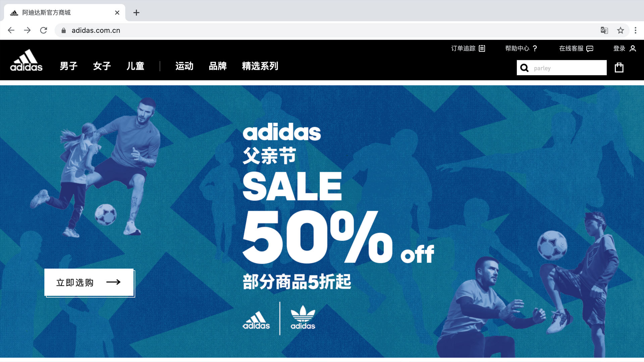This screenshot has height=362, width=644.
Task: Open the Google Translate icon
Action: [x=604, y=31]
